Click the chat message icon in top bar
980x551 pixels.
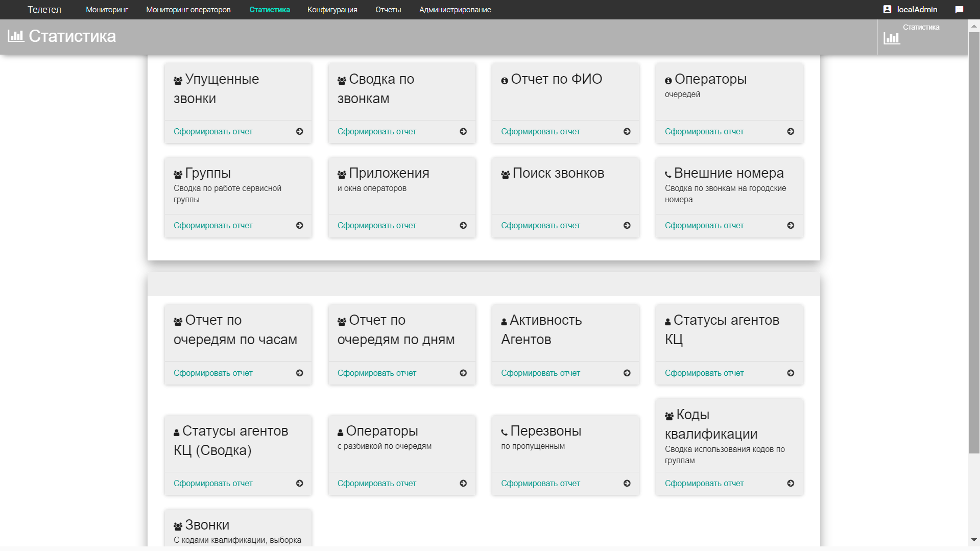959,10
